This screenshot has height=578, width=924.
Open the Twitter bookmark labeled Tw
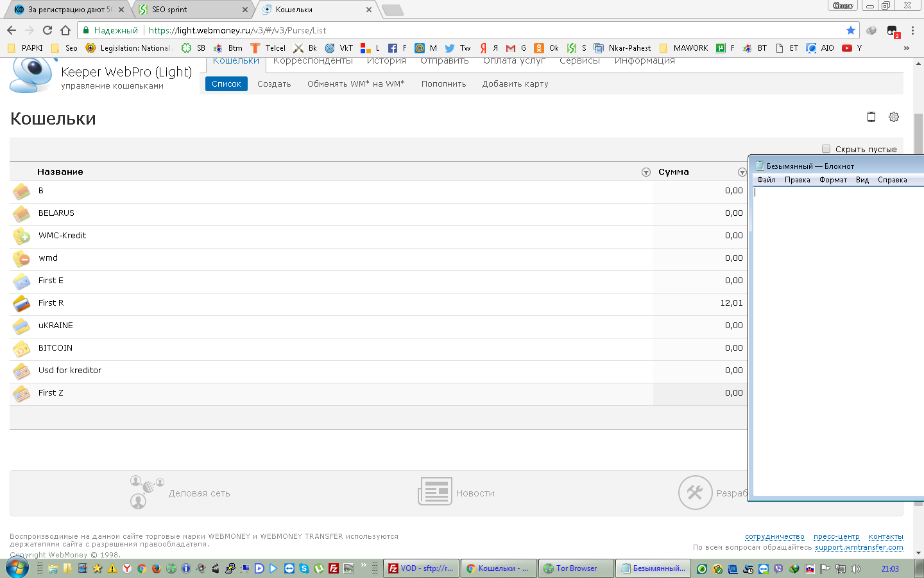point(458,48)
